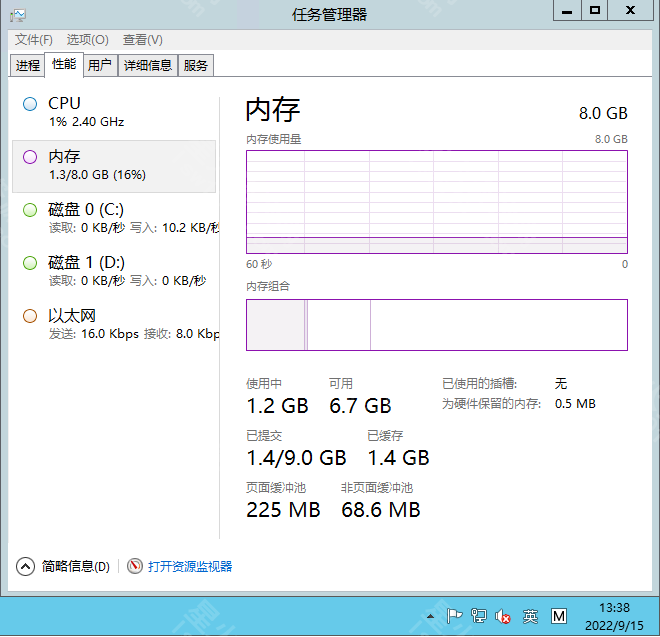This screenshot has width=660, height=637.
Task: Switch to the 详细信息 tab
Action: (x=148, y=66)
